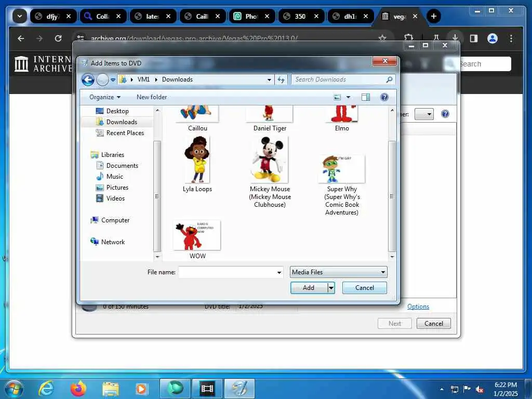Open the Windows Start menu
Screen dimensions: 532x399
pos(14,389)
